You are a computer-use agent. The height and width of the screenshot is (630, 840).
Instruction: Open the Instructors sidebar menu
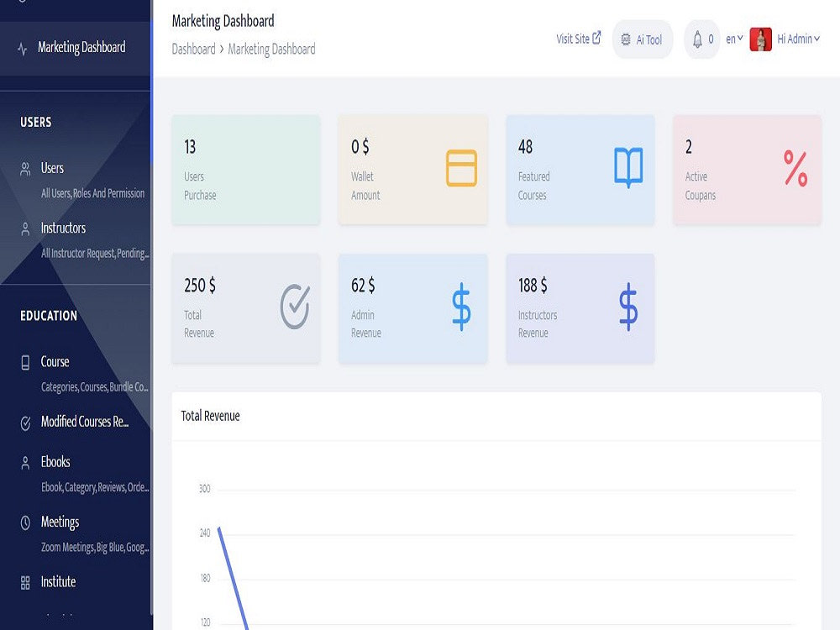[x=63, y=228]
